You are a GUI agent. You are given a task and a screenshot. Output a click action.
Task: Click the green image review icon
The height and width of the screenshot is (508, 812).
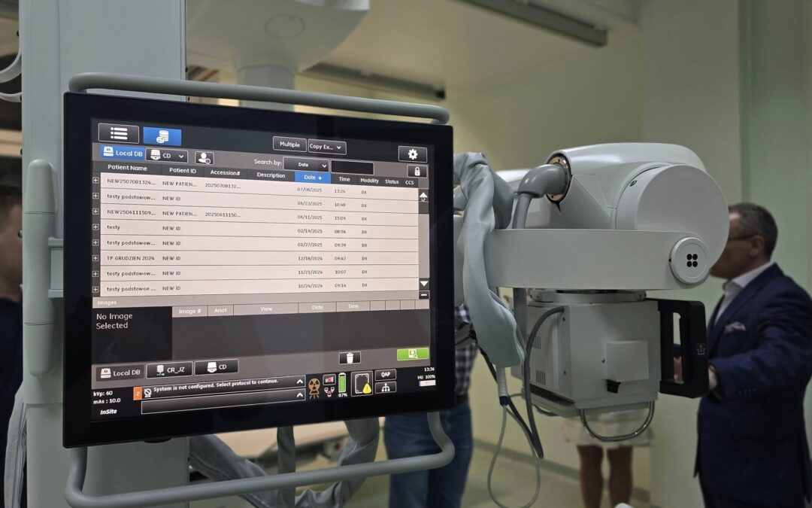click(412, 354)
